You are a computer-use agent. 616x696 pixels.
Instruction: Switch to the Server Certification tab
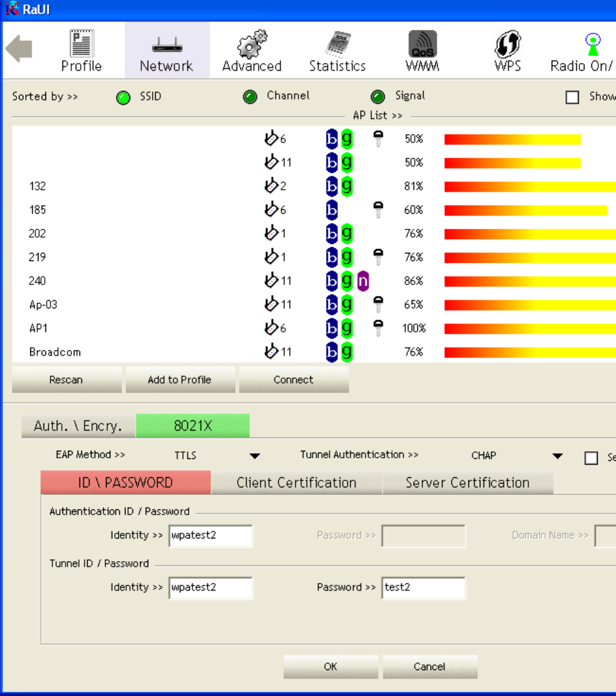tap(467, 483)
